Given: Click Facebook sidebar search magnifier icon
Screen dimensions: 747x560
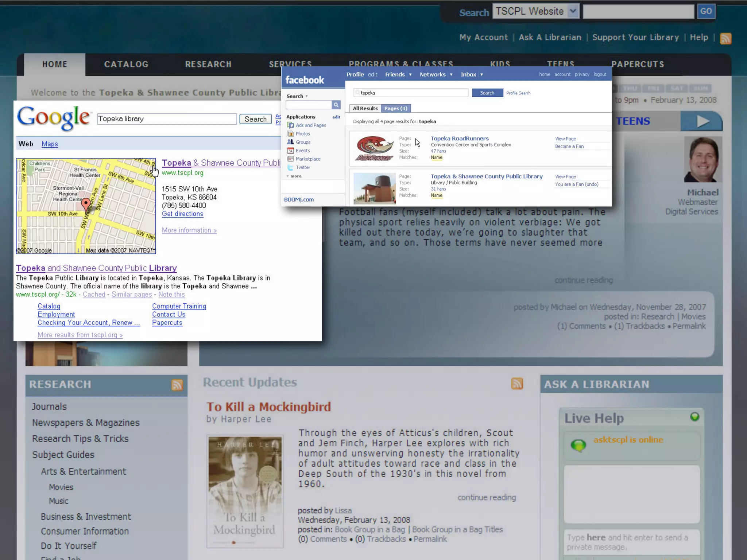Looking at the screenshot, I should click(336, 105).
